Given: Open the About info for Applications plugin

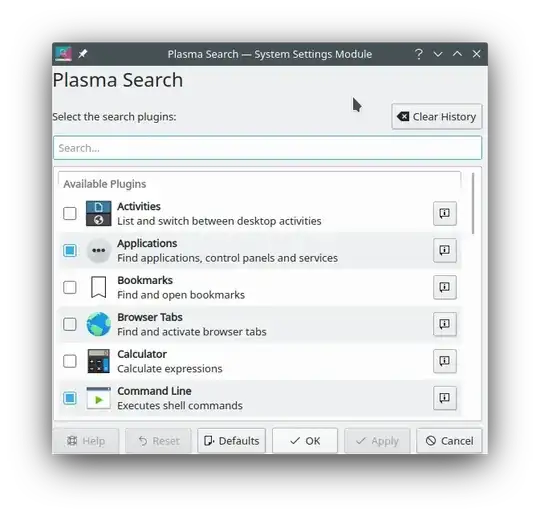Looking at the screenshot, I should click(x=445, y=250).
